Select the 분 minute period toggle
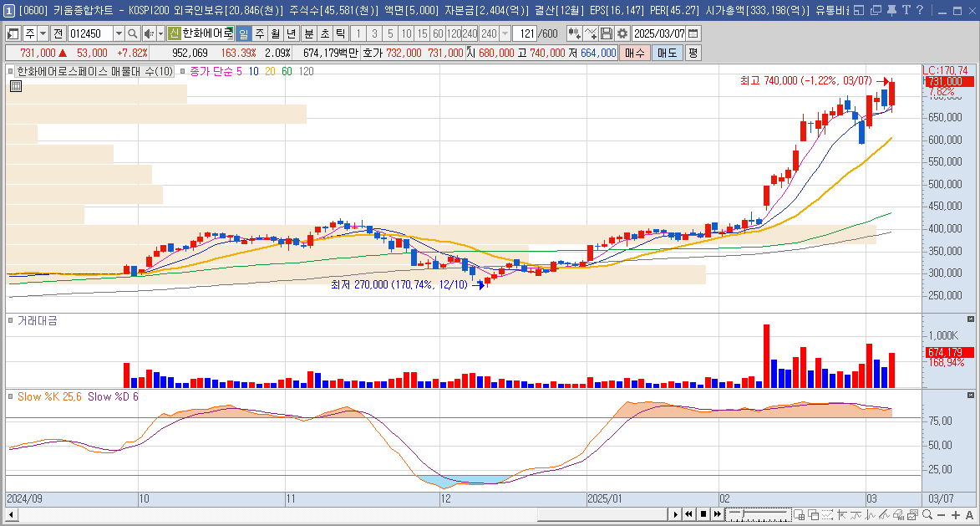 (x=309, y=33)
